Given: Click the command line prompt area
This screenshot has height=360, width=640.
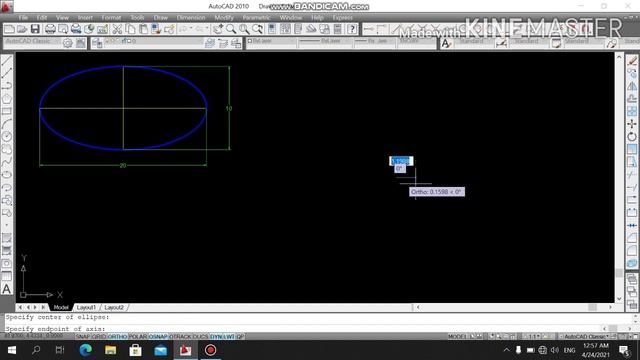Looking at the screenshot, I should point(302,329).
